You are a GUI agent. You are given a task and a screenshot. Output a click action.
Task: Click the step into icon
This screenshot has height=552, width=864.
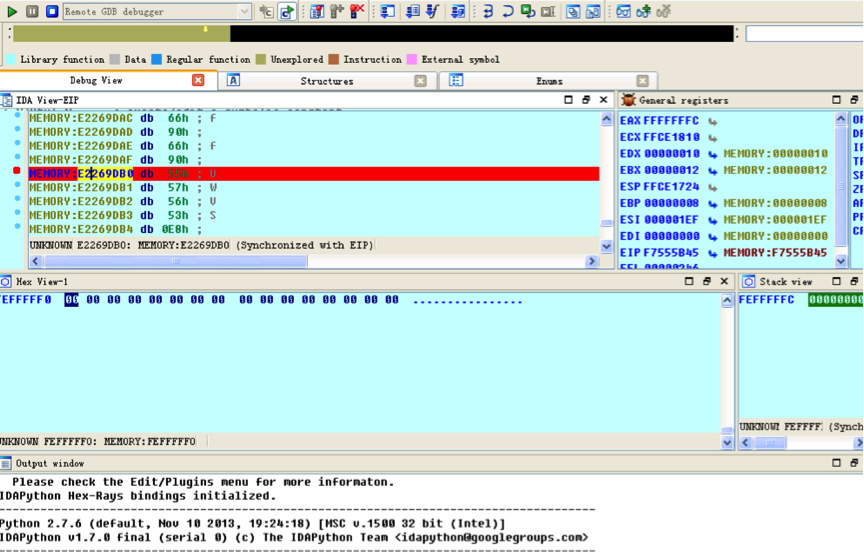point(487,12)
